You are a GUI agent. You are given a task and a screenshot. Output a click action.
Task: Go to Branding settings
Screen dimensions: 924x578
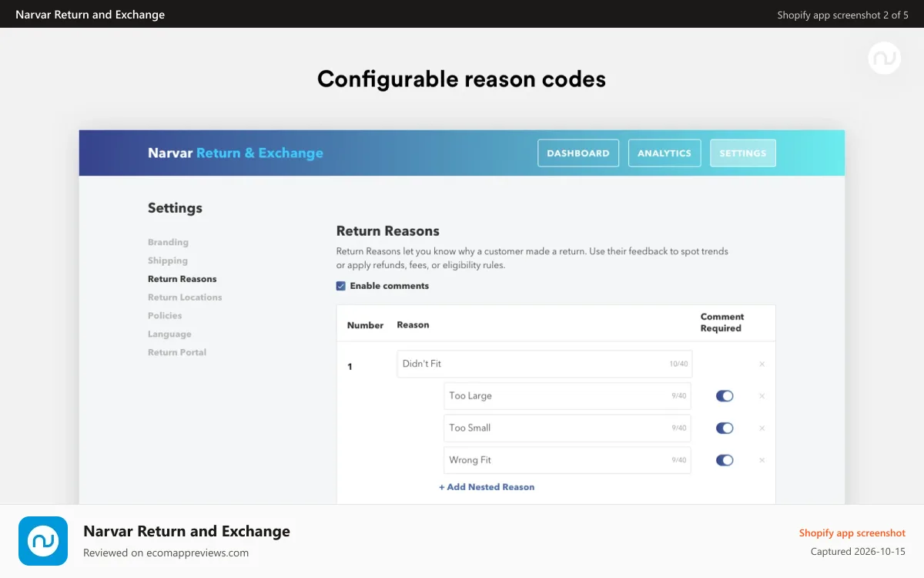point(168,242)
